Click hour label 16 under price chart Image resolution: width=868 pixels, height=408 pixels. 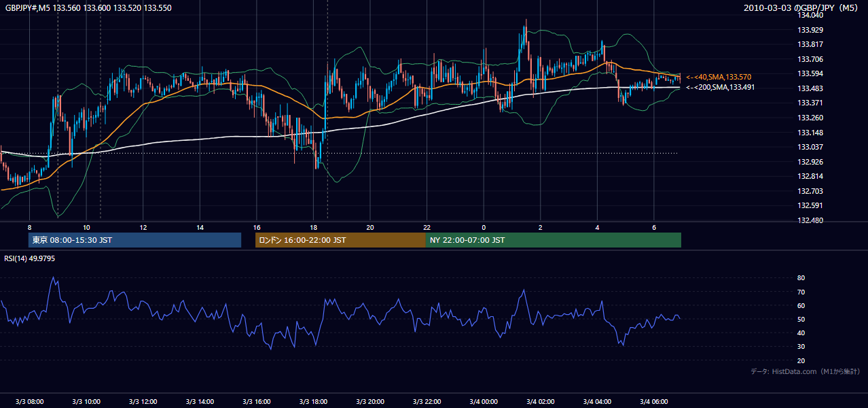coord(257,227)
